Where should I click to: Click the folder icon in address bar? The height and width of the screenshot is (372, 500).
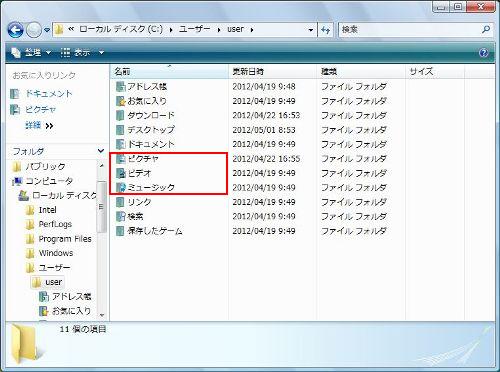coord(59,29)
